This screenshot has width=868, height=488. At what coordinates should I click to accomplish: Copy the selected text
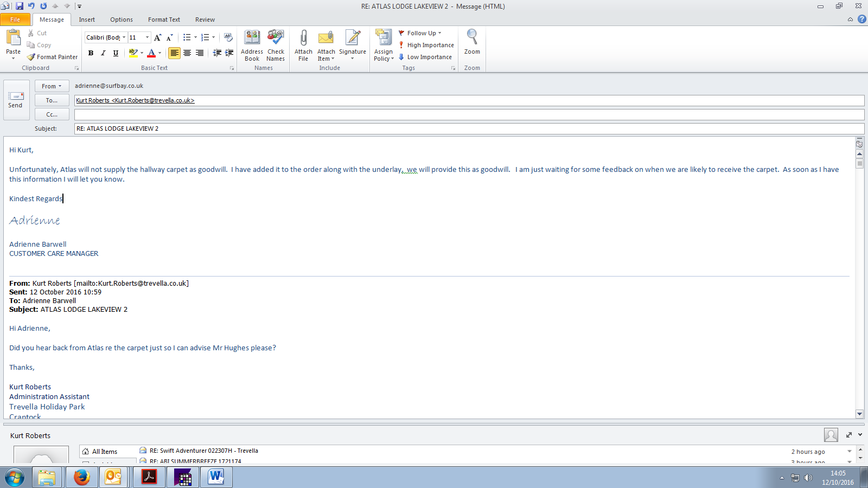(39, 45)
